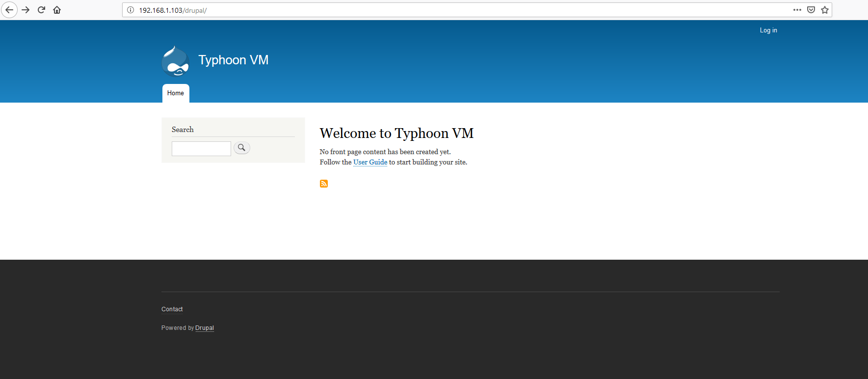Screen dimensions: 868x379
Task: Open the page actions three-dot menu
Action: pos(797,10)
